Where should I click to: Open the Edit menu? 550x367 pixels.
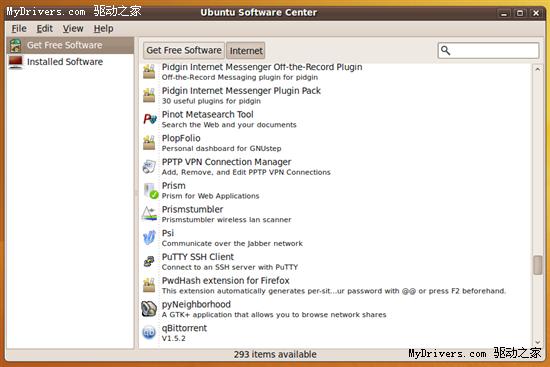(x=45, y=28)
